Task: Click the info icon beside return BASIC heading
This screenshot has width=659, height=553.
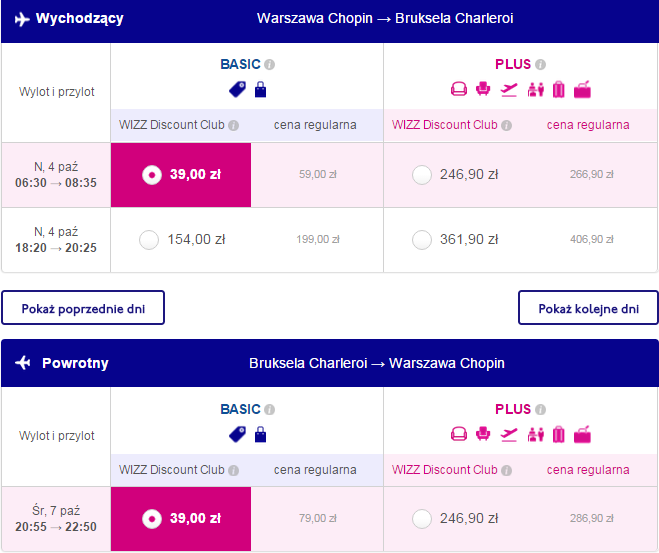Action: click(x=270, y=410)
